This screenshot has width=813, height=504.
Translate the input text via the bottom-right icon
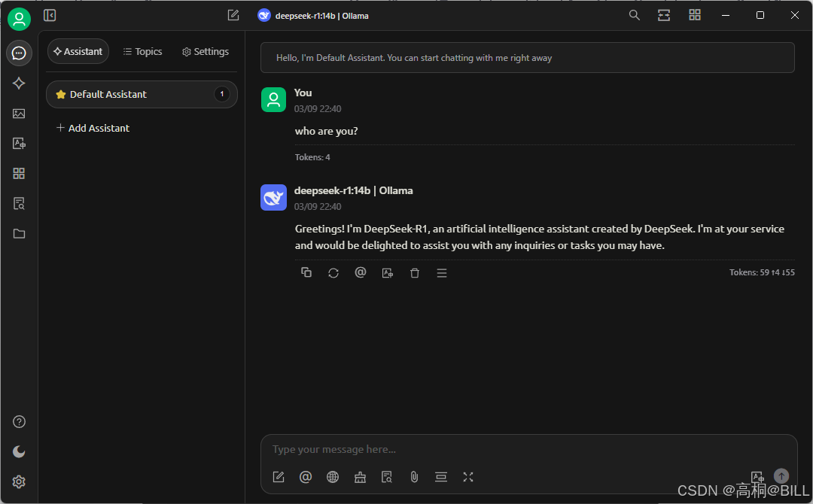pyautogui.click(x=757, y=477)
